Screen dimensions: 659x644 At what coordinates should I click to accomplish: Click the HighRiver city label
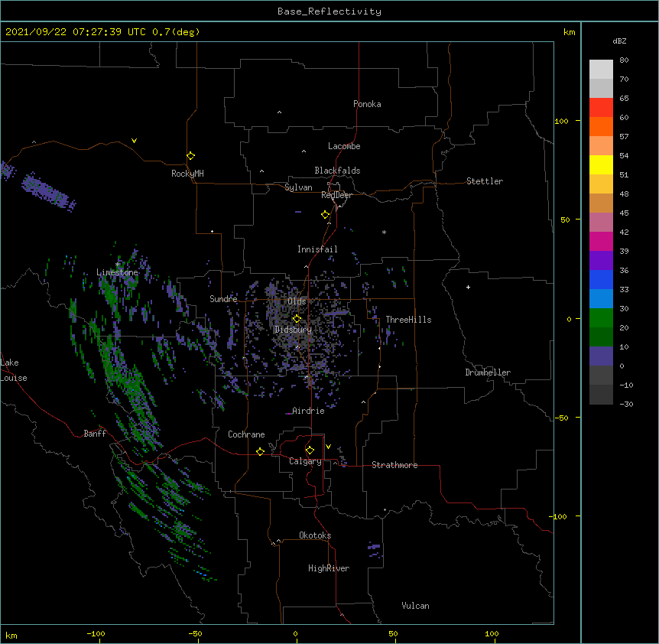point(329,568)
